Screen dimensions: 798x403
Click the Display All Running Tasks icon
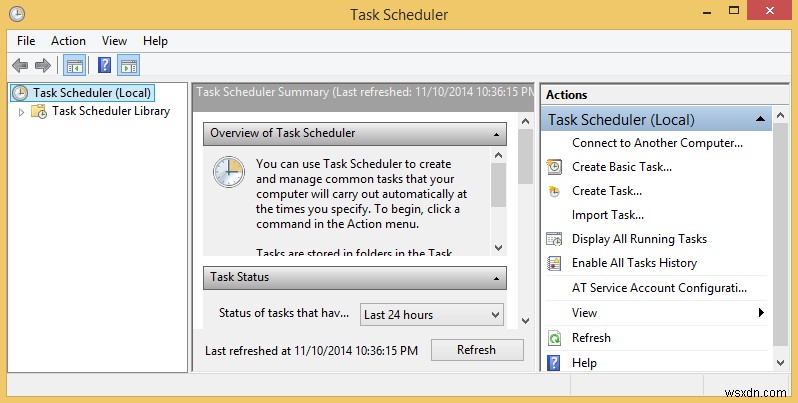click(555, 239)
